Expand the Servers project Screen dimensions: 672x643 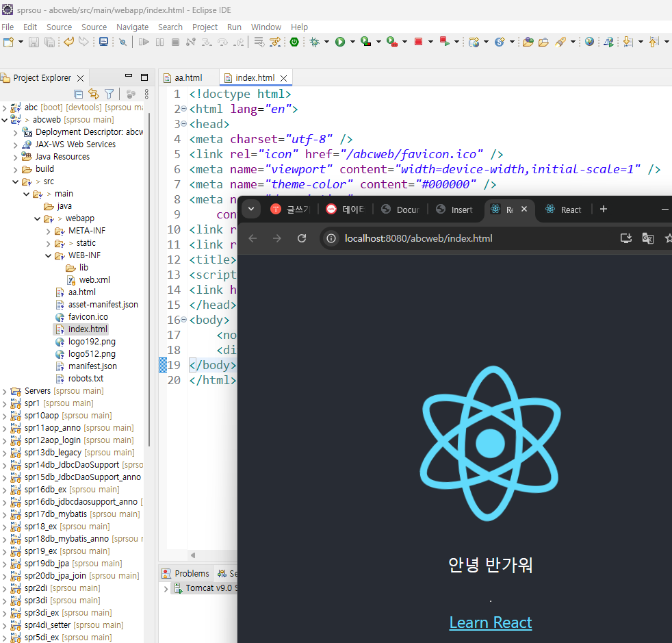5,391
